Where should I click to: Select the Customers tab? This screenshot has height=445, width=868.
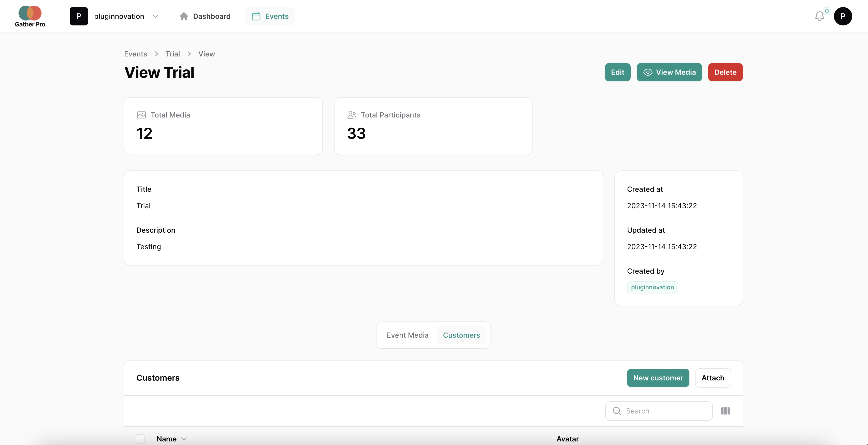click(461, 335)
